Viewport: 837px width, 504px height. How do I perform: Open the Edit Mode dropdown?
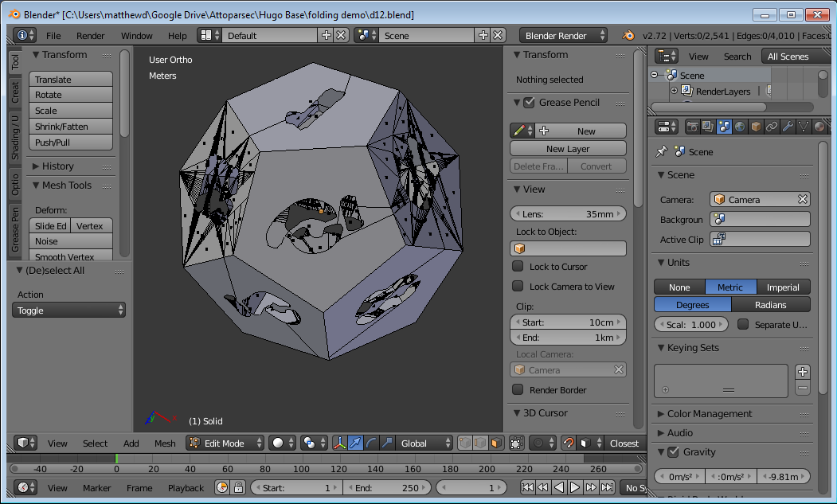(225, 443)
